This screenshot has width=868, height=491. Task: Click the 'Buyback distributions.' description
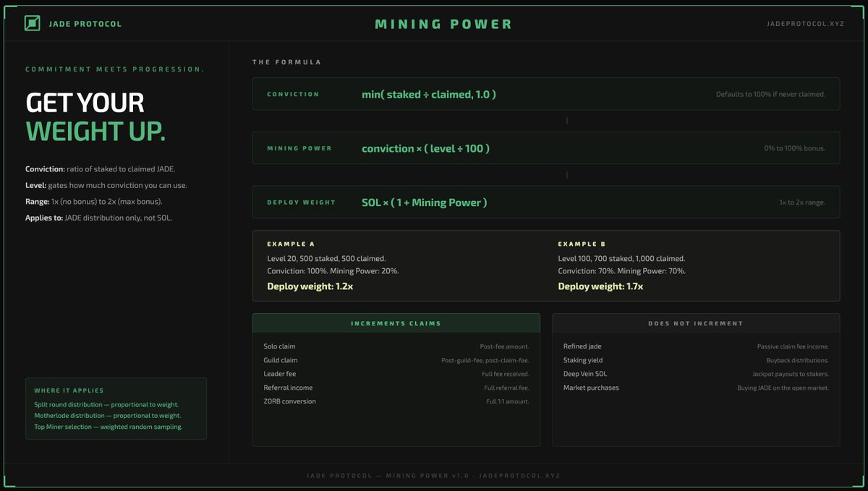(x=798, y=361)
